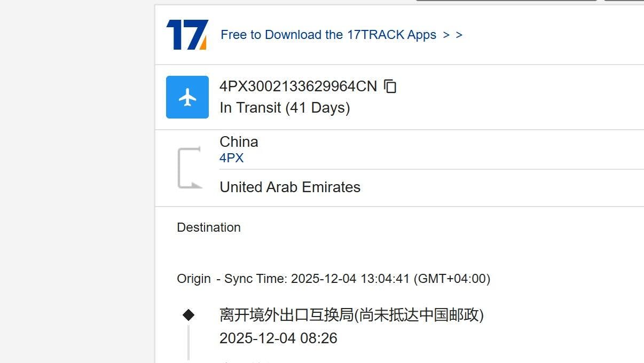
Task: Click the Destination section label
Action: point(209,227)
